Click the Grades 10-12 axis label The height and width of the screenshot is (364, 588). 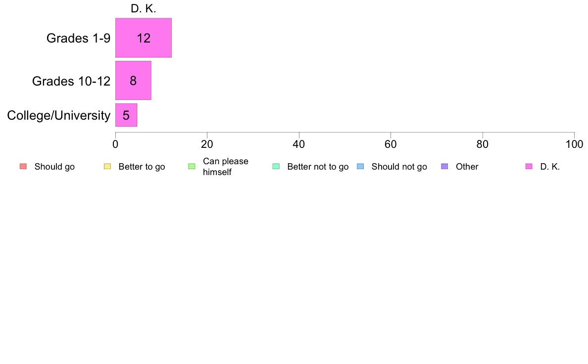coord(71,81)
